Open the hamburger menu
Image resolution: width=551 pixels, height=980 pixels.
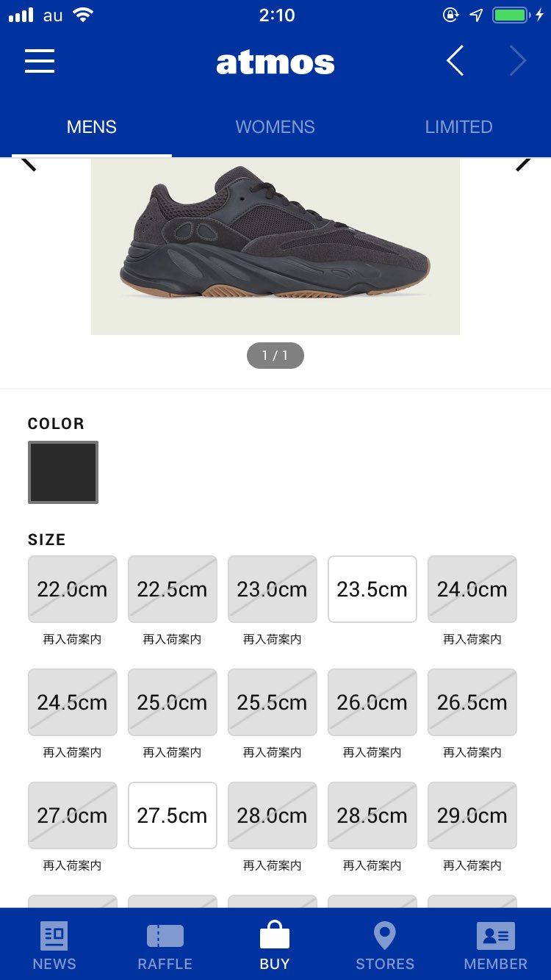pyautogui.click(x=40, y=61)
